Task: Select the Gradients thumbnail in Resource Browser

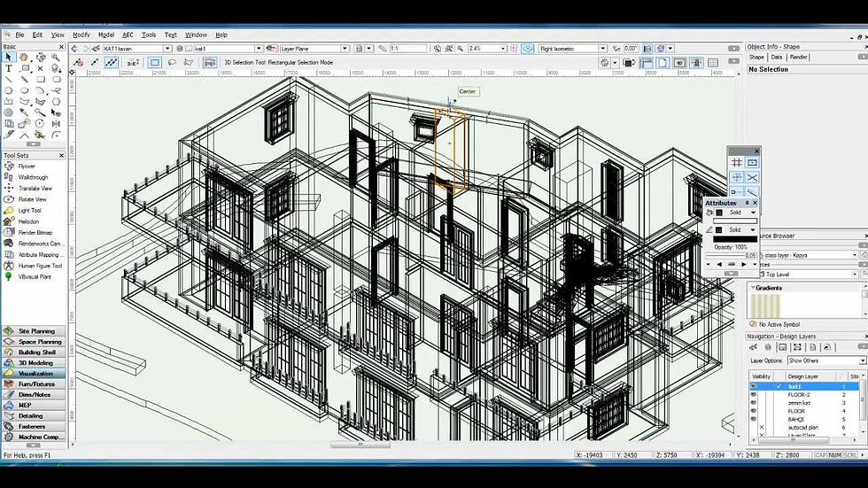Action: tap(765, 306)
